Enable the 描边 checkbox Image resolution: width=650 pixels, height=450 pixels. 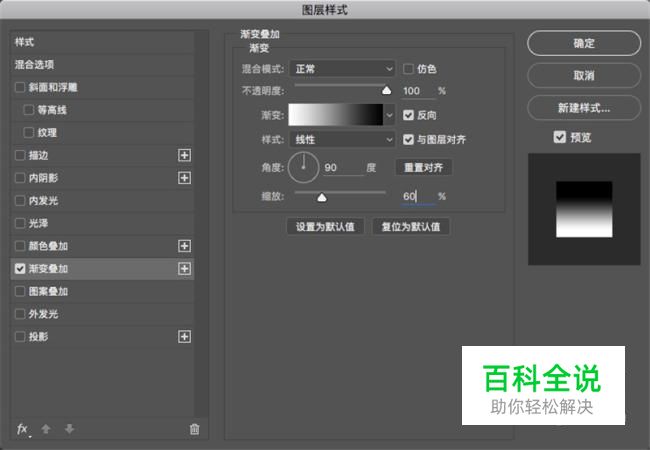(x=20, y=155)
